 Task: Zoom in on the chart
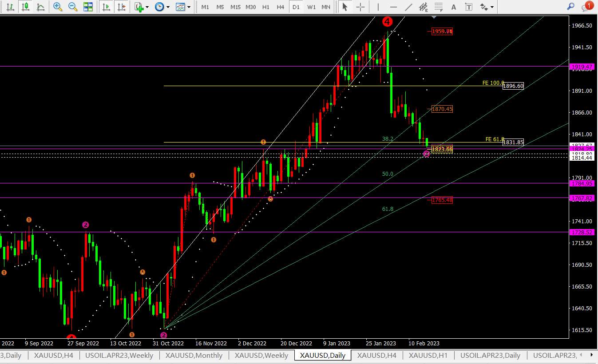coord(58,7)
